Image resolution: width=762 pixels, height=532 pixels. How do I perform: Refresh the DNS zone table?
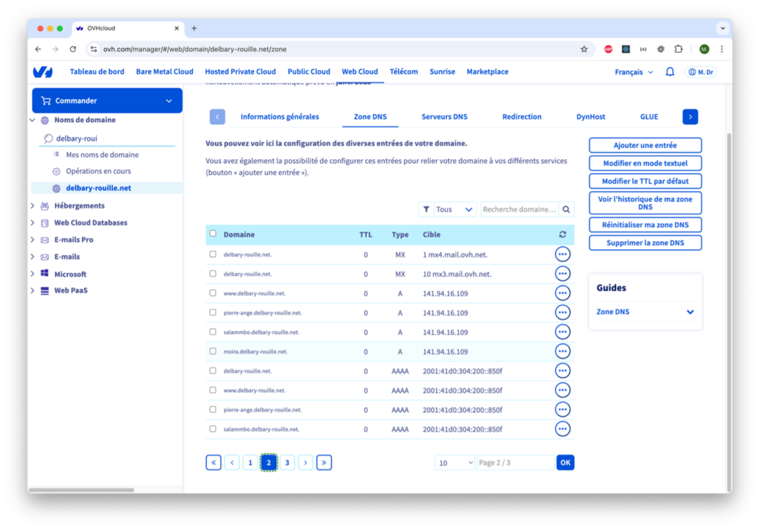[x=563, y=234]
